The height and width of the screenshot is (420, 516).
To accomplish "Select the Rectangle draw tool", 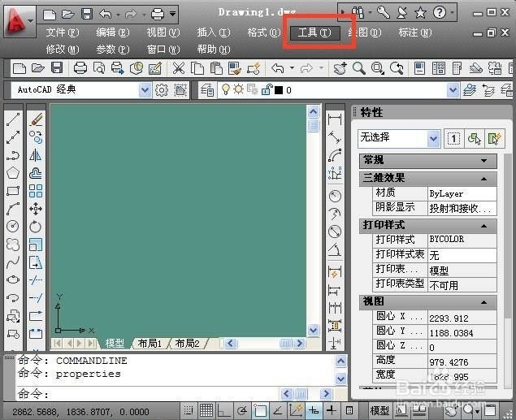I will [13, 191].
